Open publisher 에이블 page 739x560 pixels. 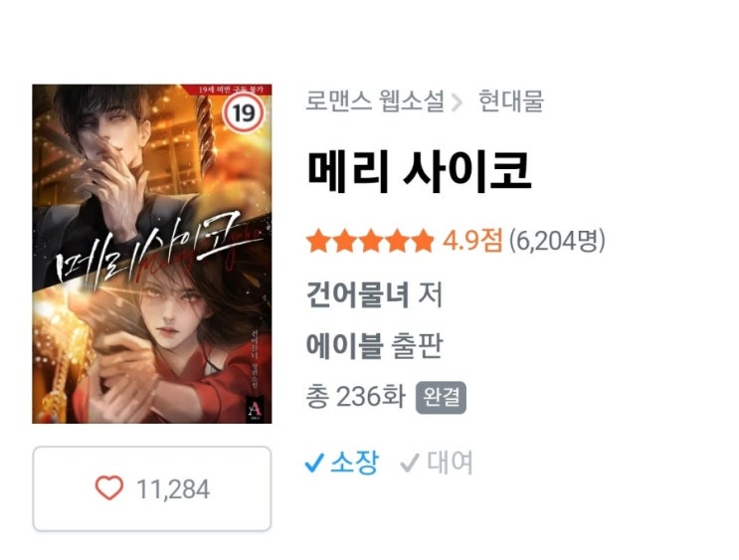coord(344,345)
